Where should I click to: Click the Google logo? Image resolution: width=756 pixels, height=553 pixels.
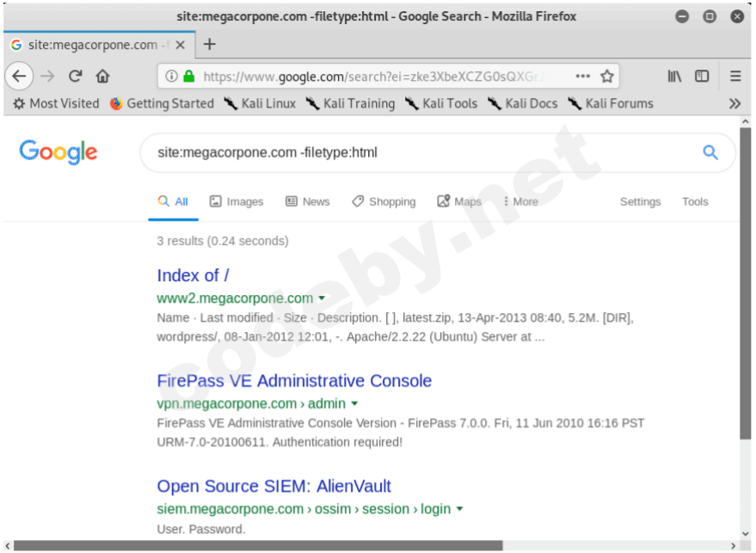(x=58, y=152)
